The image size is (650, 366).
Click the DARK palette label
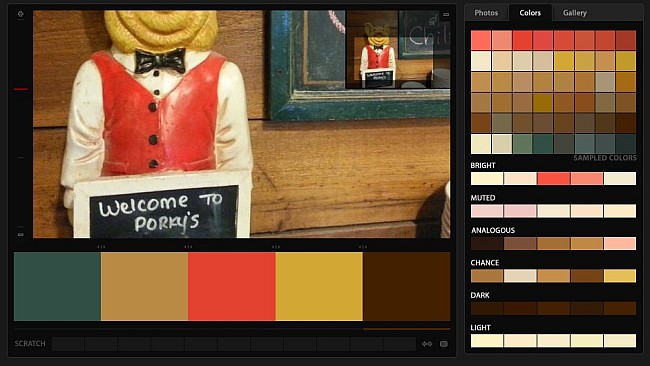click(480, 295)
